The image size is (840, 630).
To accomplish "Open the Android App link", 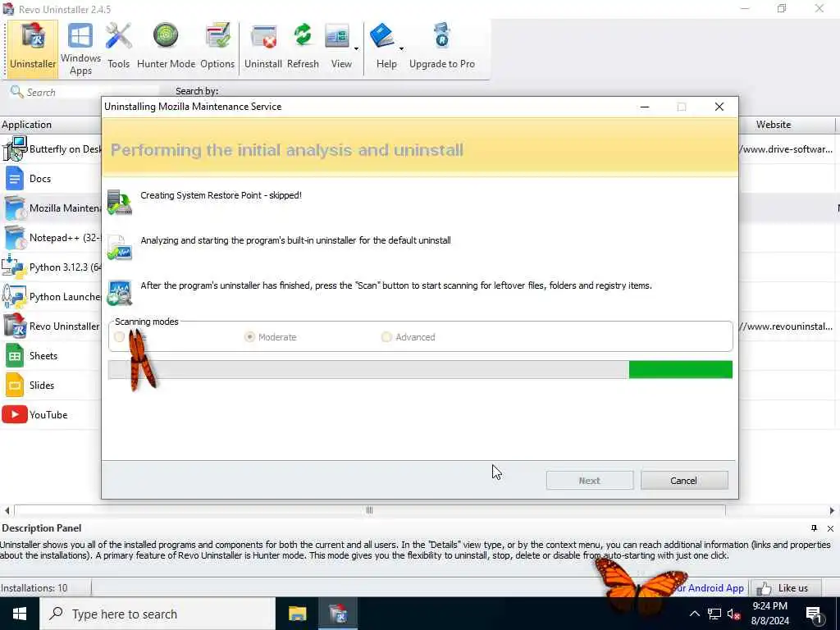I will (x=710, y=588).
